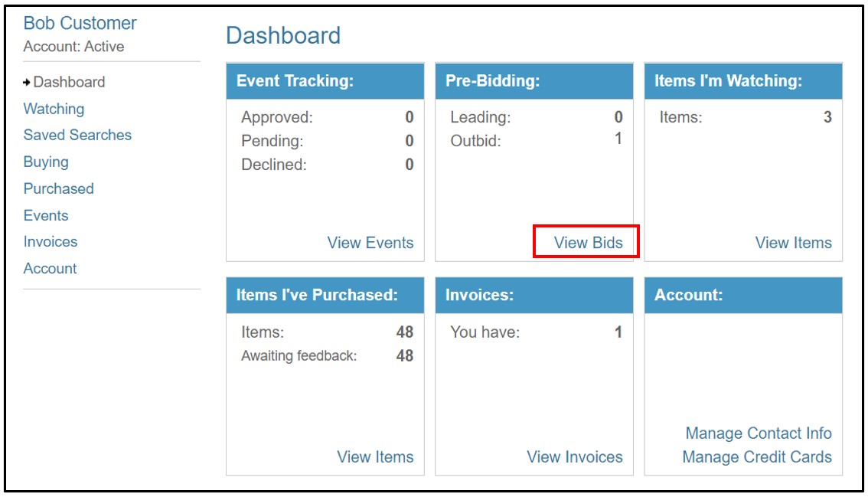Click the Event Tracking panel header
868x497 pixels.
[x=325, y=81]
